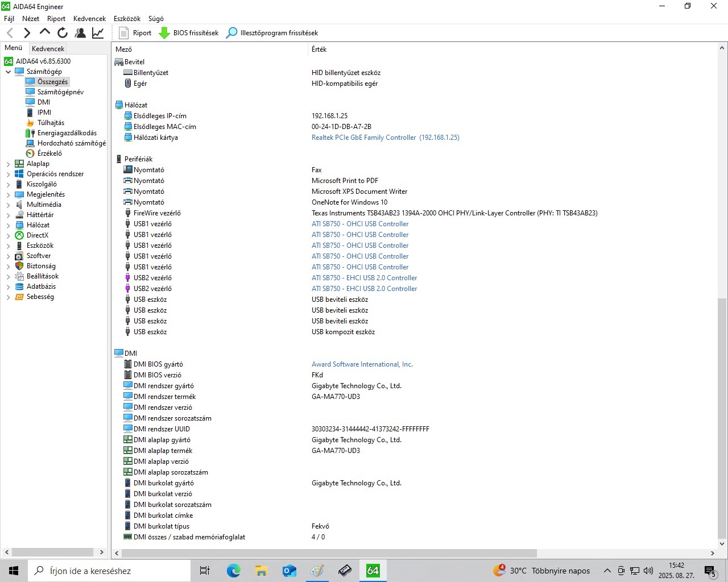This screenshot has height=582, width=728.
Task: Select the DMI tree item icon
Action: click(30, 102)
